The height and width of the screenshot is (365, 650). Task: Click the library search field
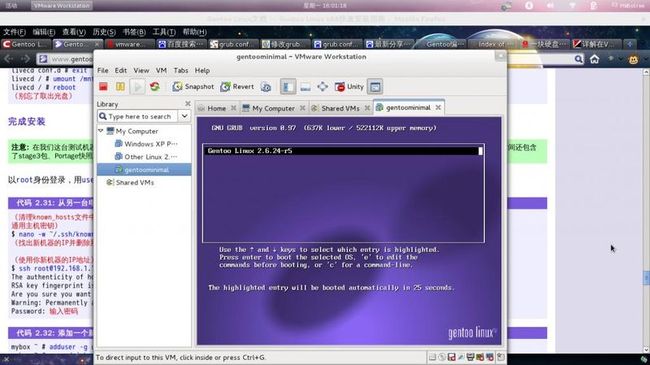[x=138, y=117]
